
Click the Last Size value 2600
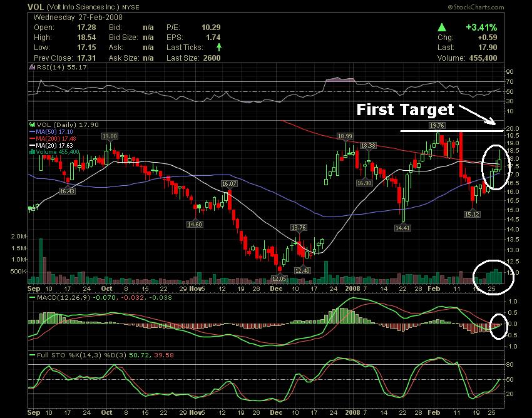point(212,58)
